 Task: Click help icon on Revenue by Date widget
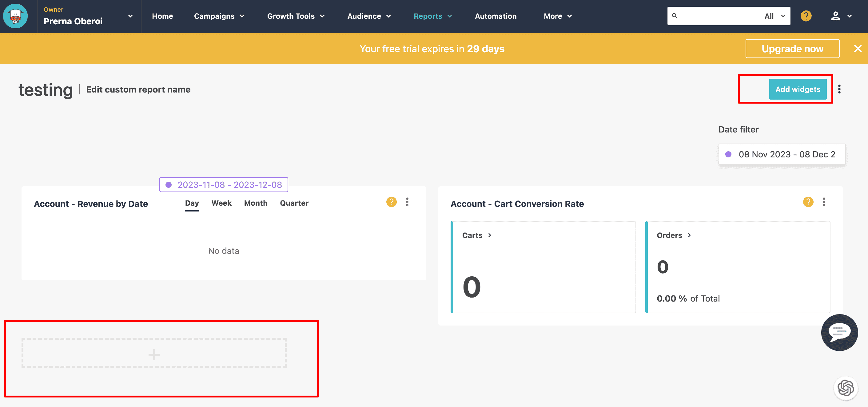[x=391, y=202]
